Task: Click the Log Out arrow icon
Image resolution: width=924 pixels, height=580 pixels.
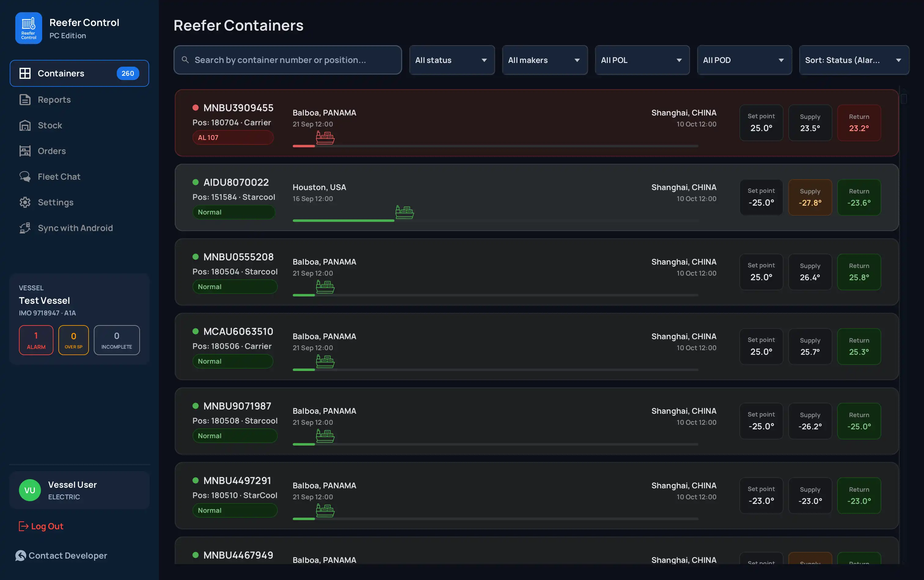Action: (24, 526)
